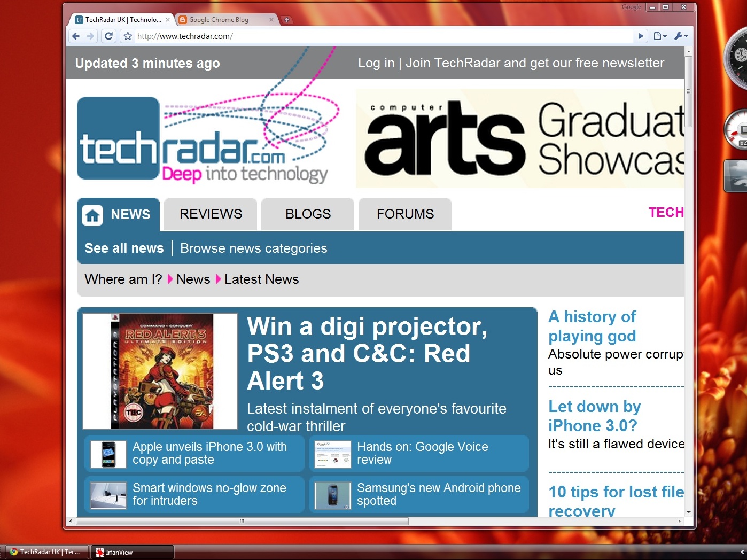Open the Chrome wrench settings menu
Screen dimensions: 747x560
pos(681,36)
